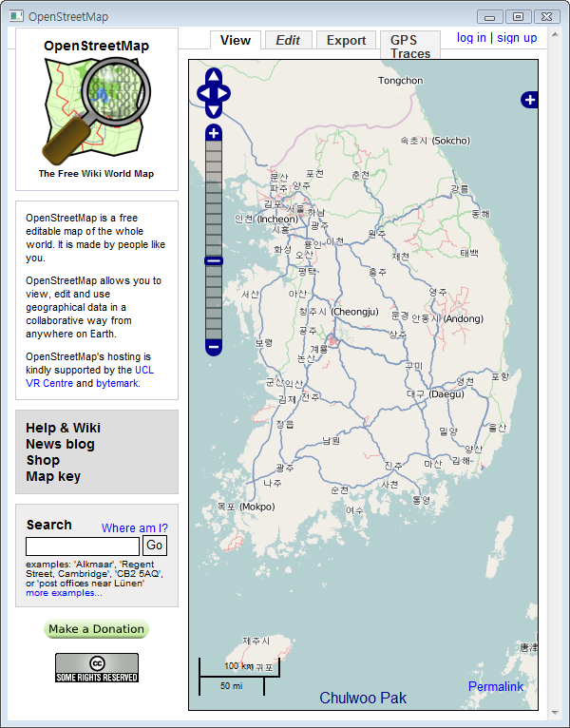Screen dimensions: 570x728
Task: Pan the map north with up arrow
Action: (214, 76)
